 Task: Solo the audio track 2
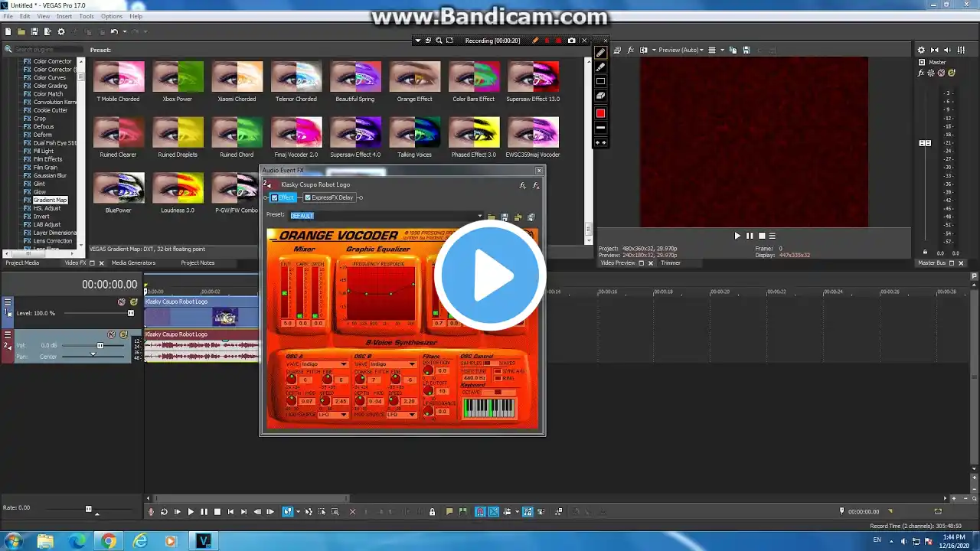pos(124,334)
